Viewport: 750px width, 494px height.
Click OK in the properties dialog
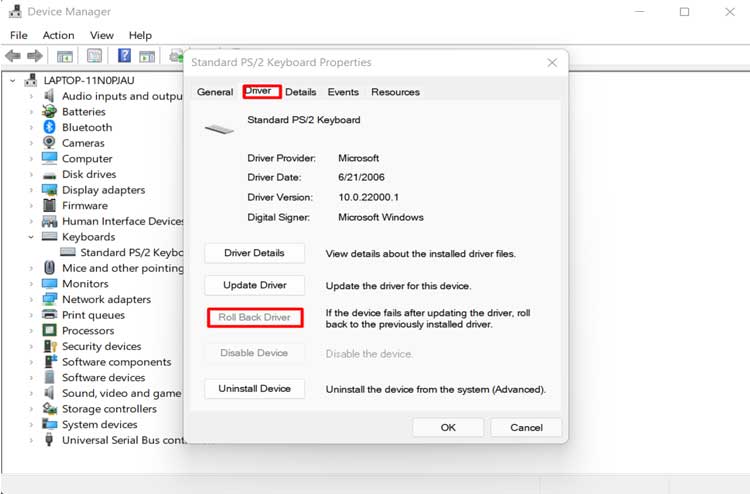click(x=448, y=428)
